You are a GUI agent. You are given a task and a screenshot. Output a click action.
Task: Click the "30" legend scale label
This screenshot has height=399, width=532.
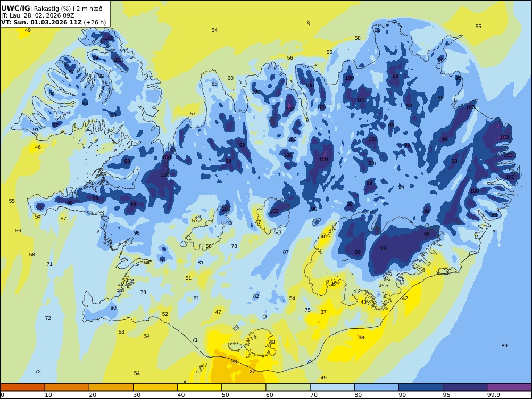[137, 395]
